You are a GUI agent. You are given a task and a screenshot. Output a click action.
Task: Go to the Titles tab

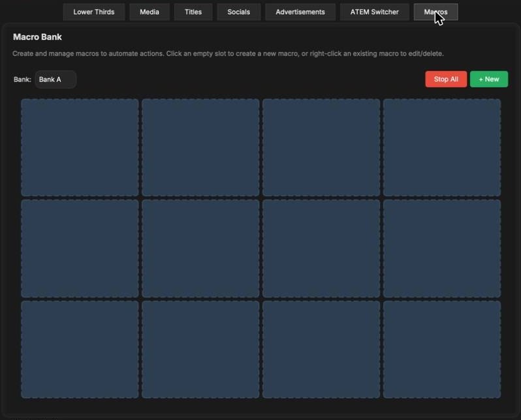pyautogui.click(x=193, y=12)
